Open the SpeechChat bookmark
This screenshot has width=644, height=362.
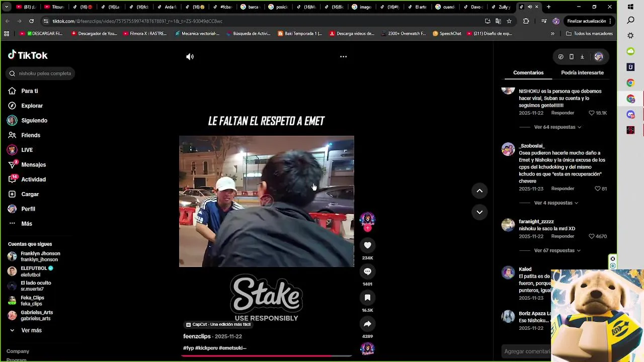pyautogui.click(x=447, y=34)
